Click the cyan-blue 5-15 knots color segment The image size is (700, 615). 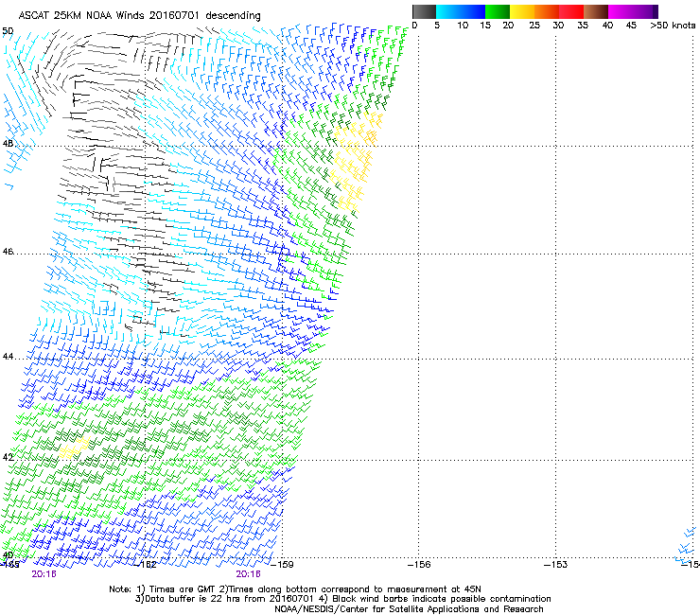[x=461, y=11]
